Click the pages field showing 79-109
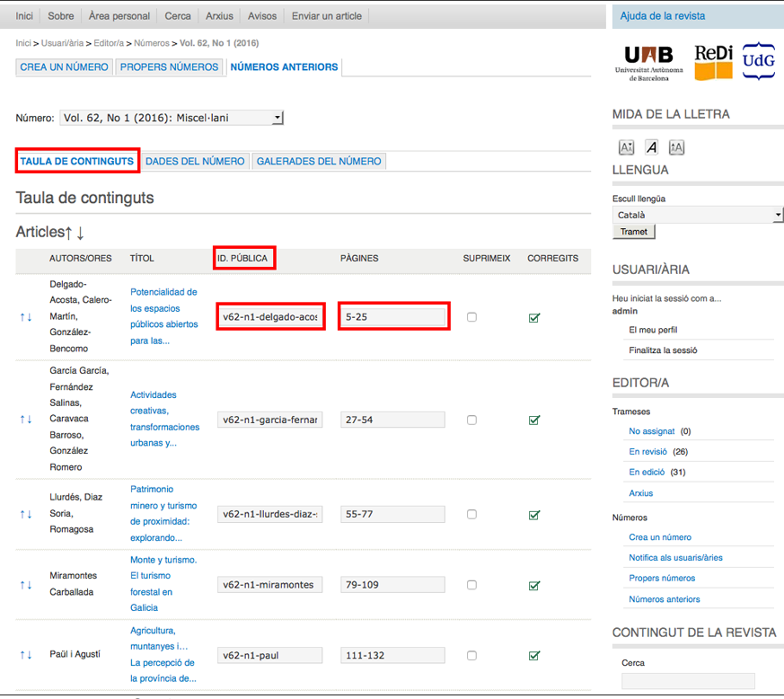Screen dimensions: 784x699 pyautogui.click(x=392, y=585)
